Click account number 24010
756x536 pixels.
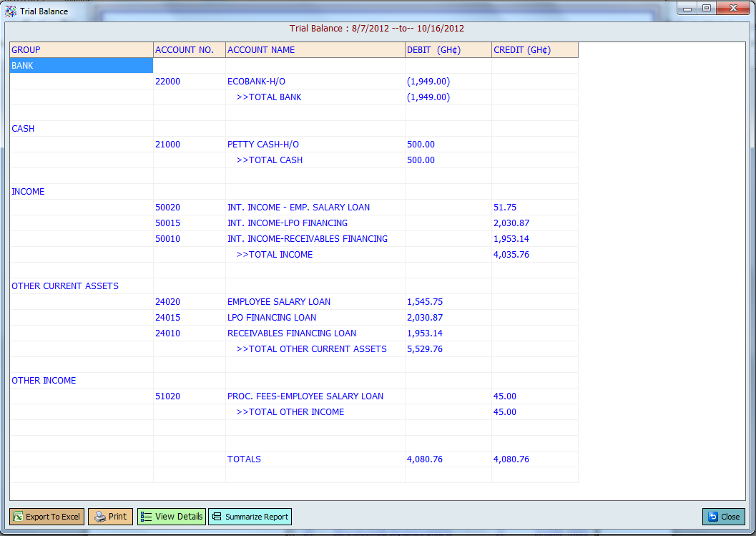pyautogui.click(x=168, y=333)
